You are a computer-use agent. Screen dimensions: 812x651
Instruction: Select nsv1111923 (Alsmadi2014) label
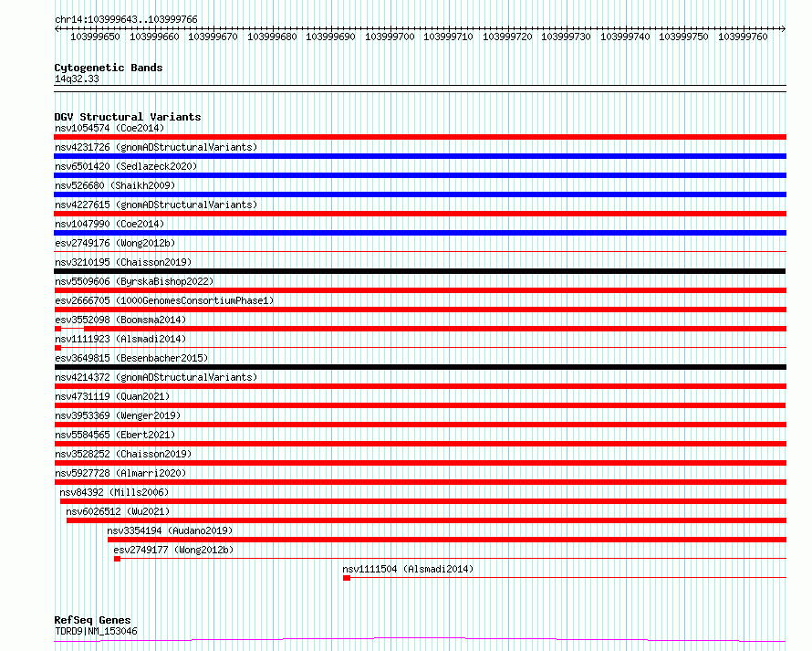[x=120, y=339]
